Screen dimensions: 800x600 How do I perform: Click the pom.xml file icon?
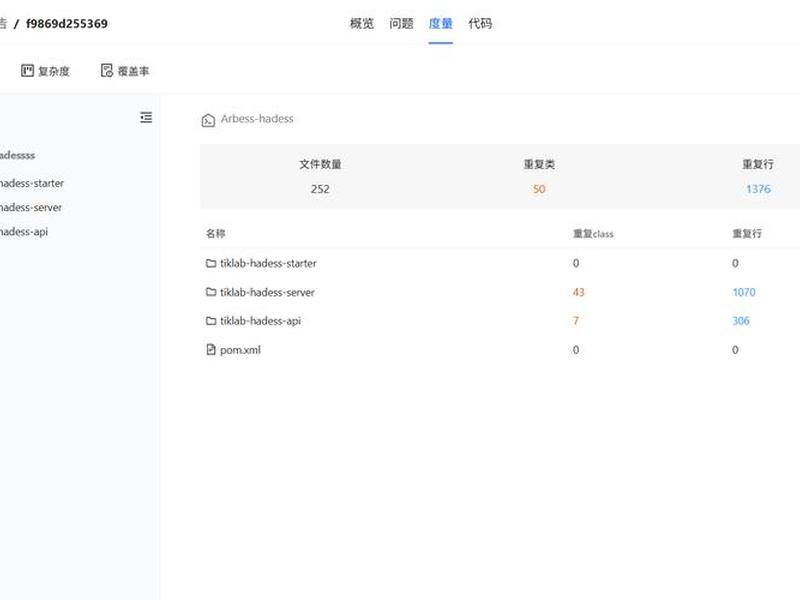coord(211,349)
